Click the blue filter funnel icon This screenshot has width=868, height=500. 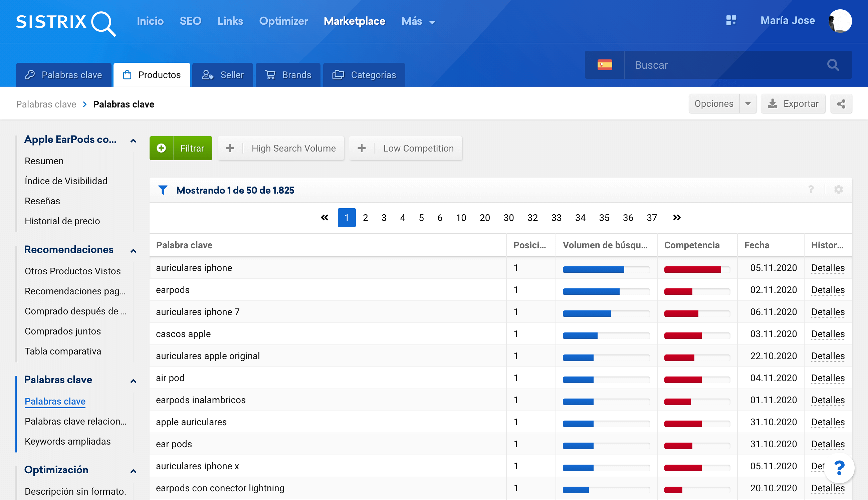tap(163, 190)
